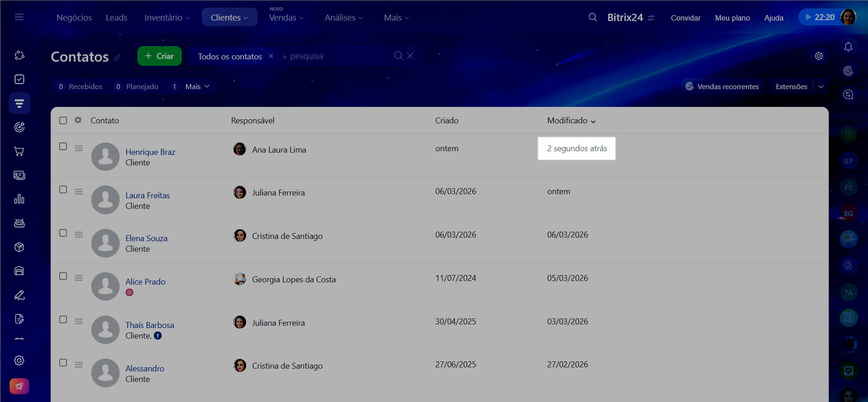Open the shopping cart sidebar icon
Screen dimensions: 868x402
point(19,151)
